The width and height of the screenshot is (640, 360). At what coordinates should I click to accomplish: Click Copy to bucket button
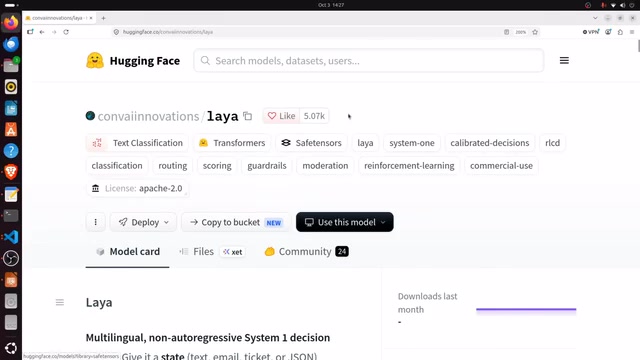pyautogui.click(x=236, y=222)
